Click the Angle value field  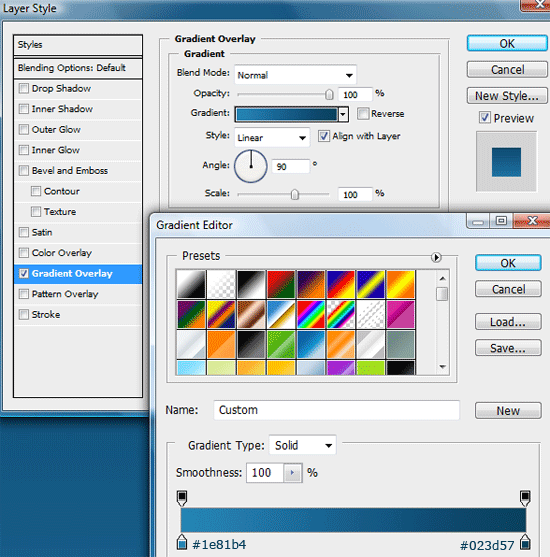(x=291, y=166)
